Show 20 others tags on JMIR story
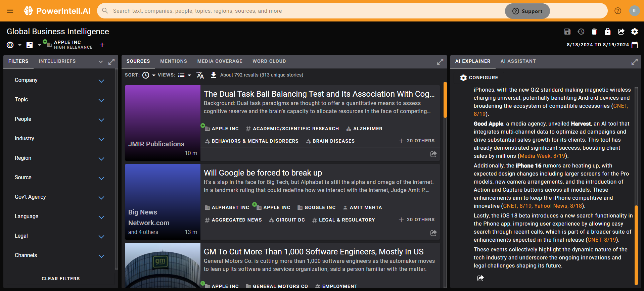This screenshot has height=291, width=644. [x=416, y=141]
